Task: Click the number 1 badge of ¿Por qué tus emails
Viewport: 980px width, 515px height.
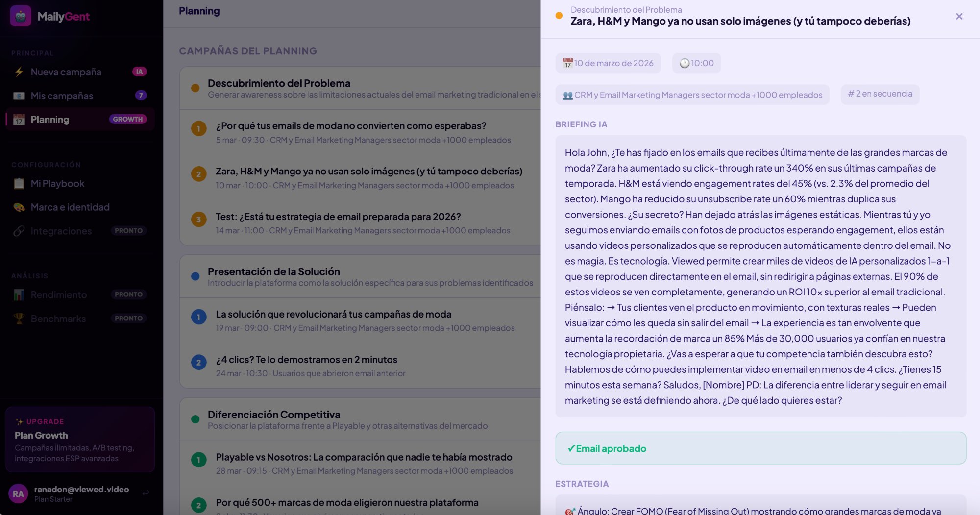Action: [x=198, y=129]
